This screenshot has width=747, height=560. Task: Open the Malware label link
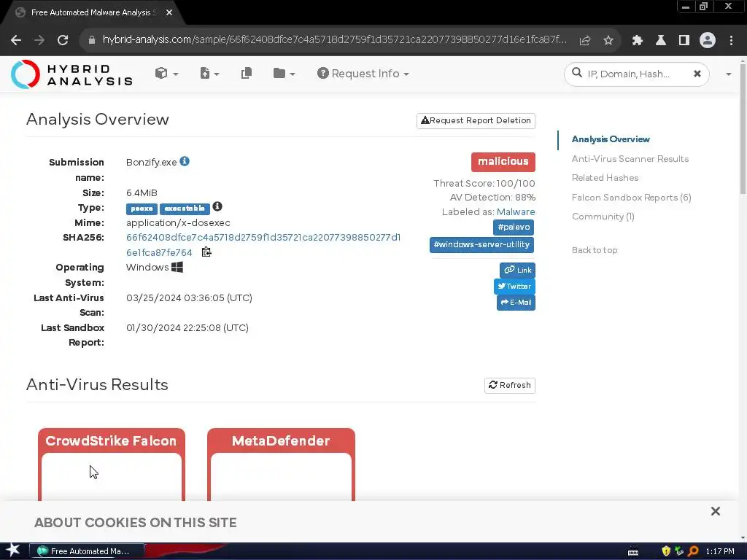(x=516, y=212)
